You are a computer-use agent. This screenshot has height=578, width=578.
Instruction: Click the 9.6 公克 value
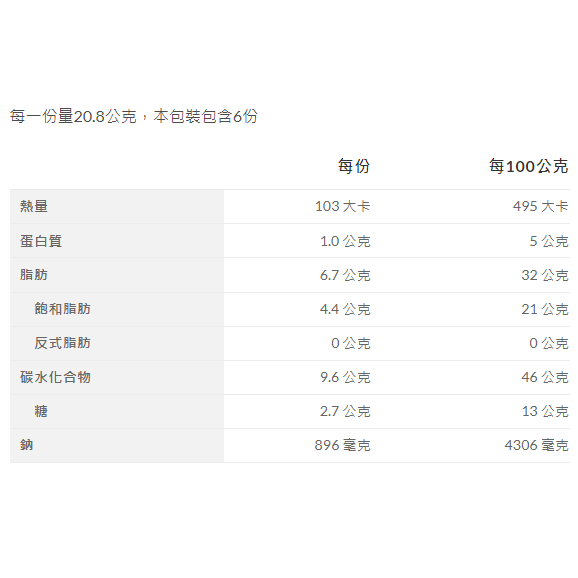click(345, 377)
